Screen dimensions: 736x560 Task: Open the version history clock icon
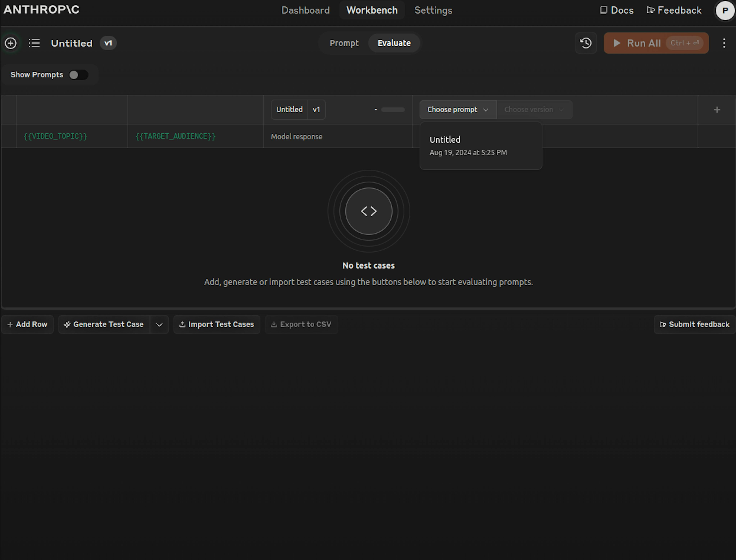[586, 43]
